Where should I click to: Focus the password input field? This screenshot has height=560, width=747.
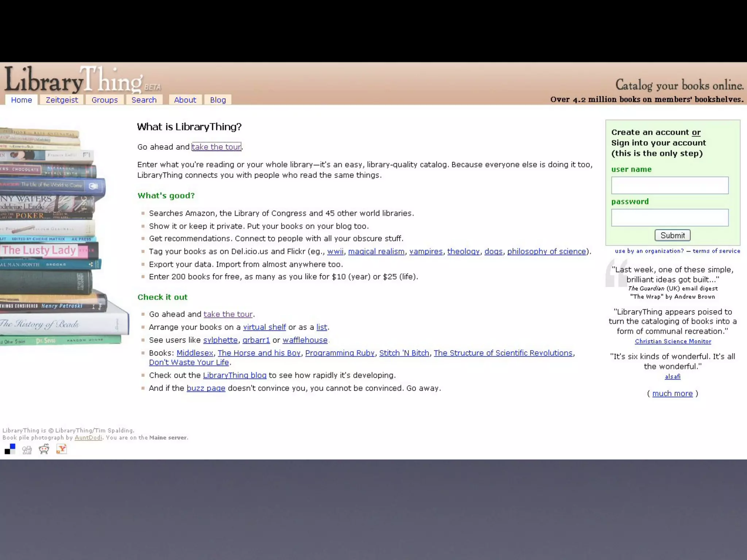(x=670, y=218)
